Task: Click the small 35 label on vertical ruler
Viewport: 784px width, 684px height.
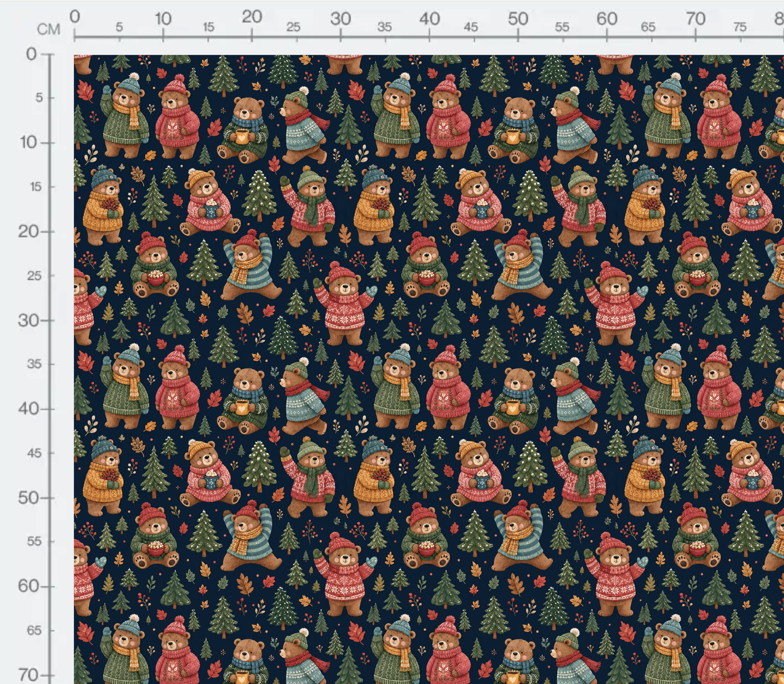Action: point(34,364)
